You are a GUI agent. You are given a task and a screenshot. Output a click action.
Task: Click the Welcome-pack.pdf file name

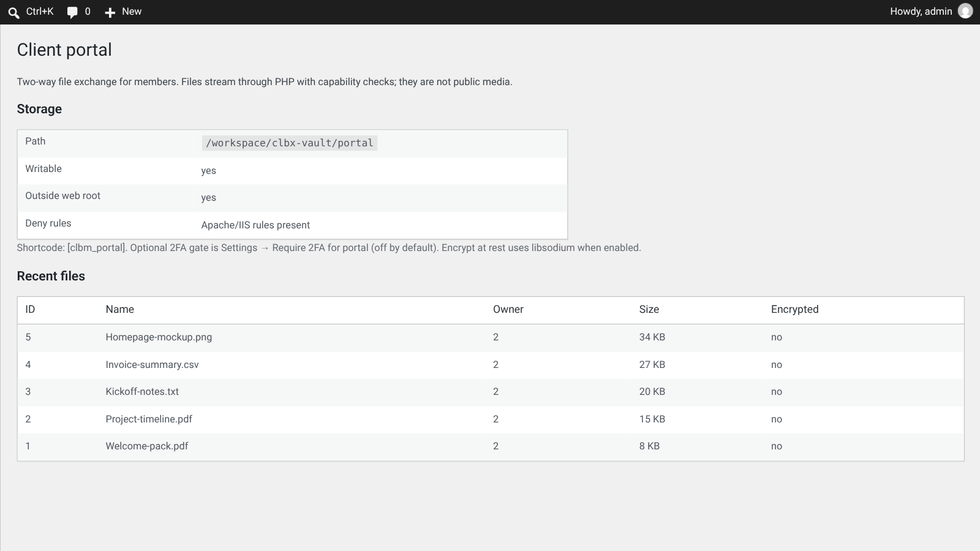pos(147,446)
